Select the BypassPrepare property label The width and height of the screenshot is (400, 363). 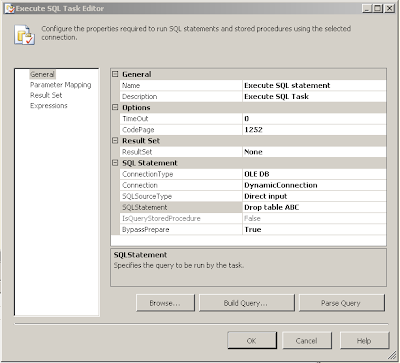(181, 229)
